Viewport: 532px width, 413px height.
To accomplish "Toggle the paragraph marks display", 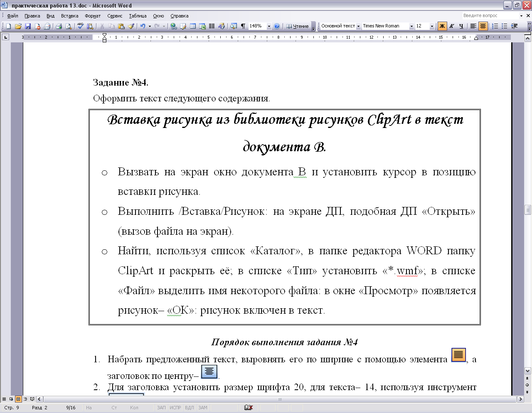I will click(x=243, y=26).
